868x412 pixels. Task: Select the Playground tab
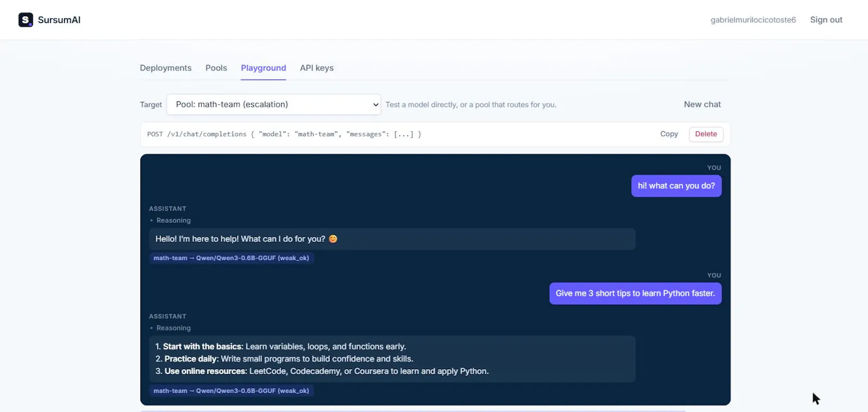click(263, 68)
